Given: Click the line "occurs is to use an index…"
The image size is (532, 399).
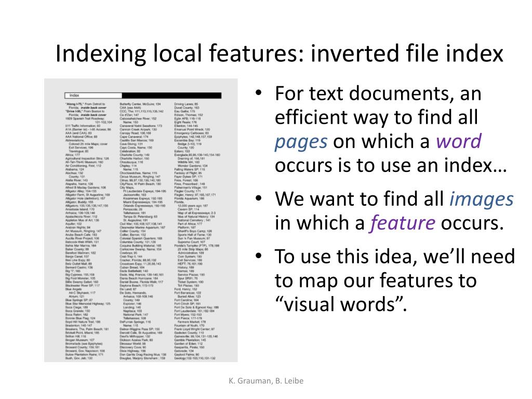Looking at the screenshot, I should pos(391,165).
